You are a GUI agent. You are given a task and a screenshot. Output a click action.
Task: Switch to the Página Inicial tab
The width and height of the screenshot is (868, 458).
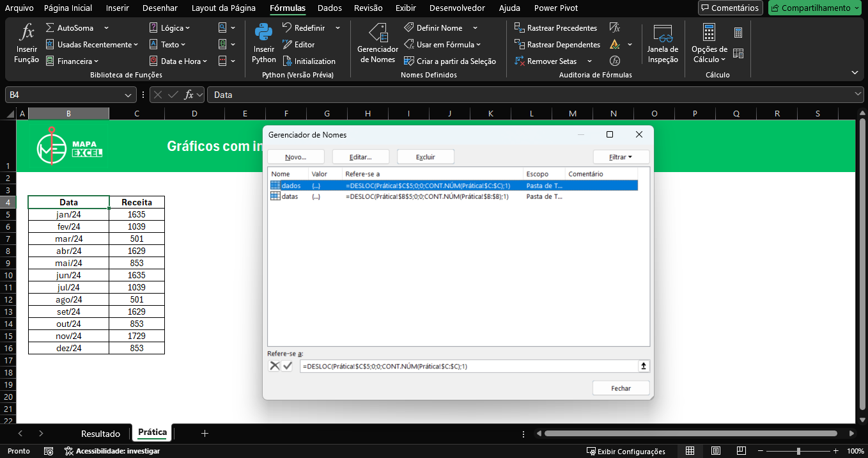(x=68, y=8)
